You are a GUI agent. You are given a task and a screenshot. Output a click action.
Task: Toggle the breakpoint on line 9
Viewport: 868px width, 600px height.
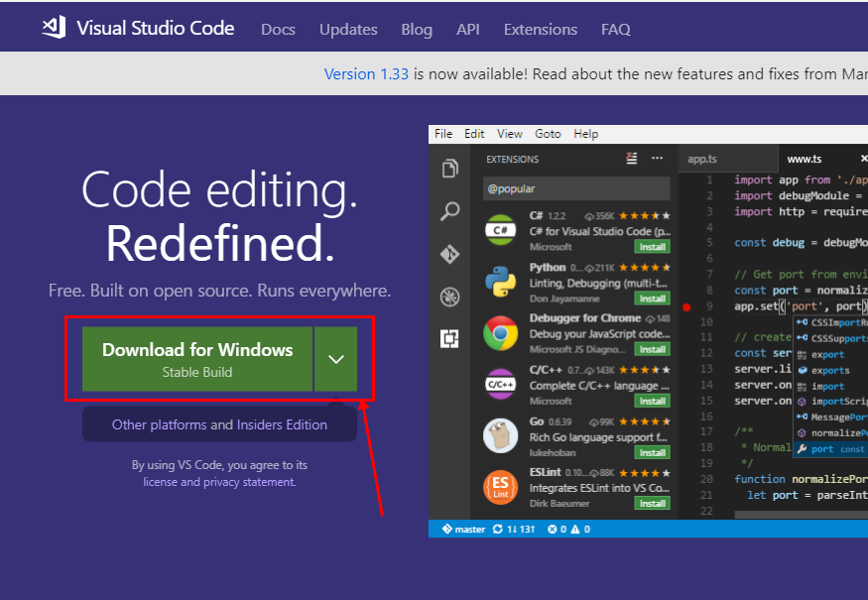point(686,307)
